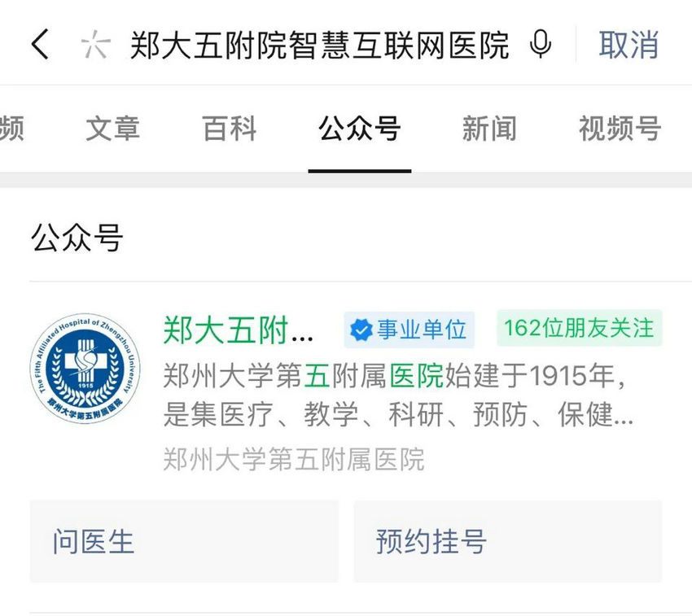Tap the search sparkle icon
This screenshot has width=692, height=616.
click(95, 44)
